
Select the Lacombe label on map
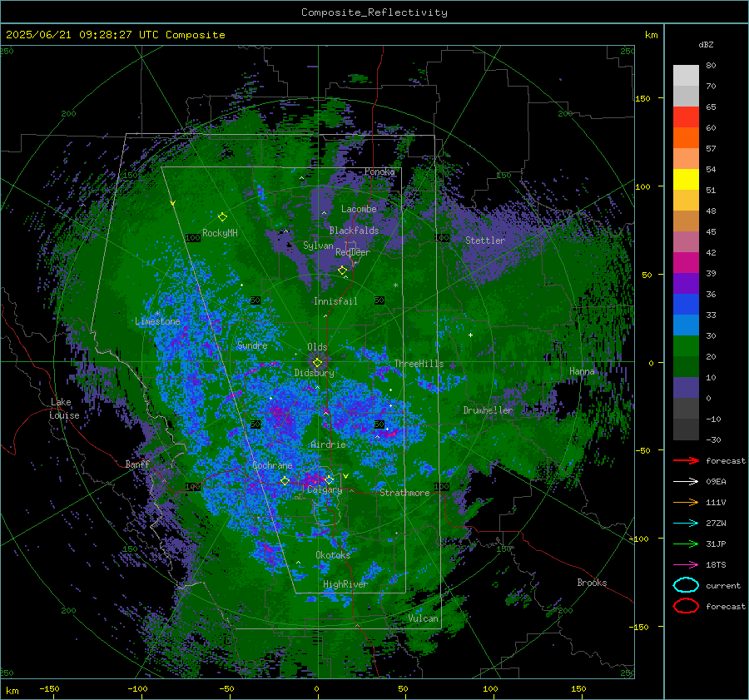(359, 209)
